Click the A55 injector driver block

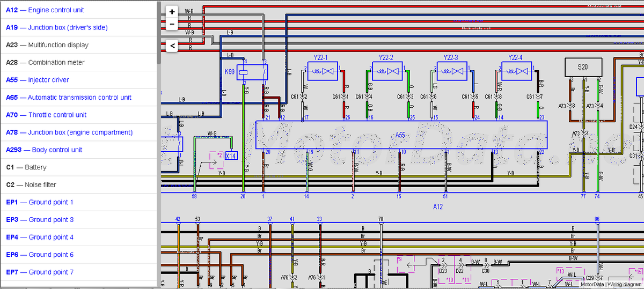pos(401,135)
